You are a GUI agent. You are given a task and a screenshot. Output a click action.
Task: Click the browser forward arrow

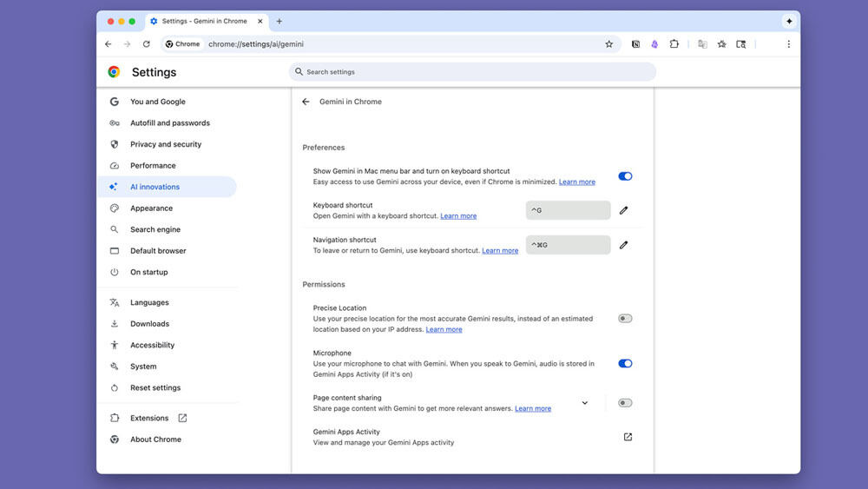coord(128,44)
